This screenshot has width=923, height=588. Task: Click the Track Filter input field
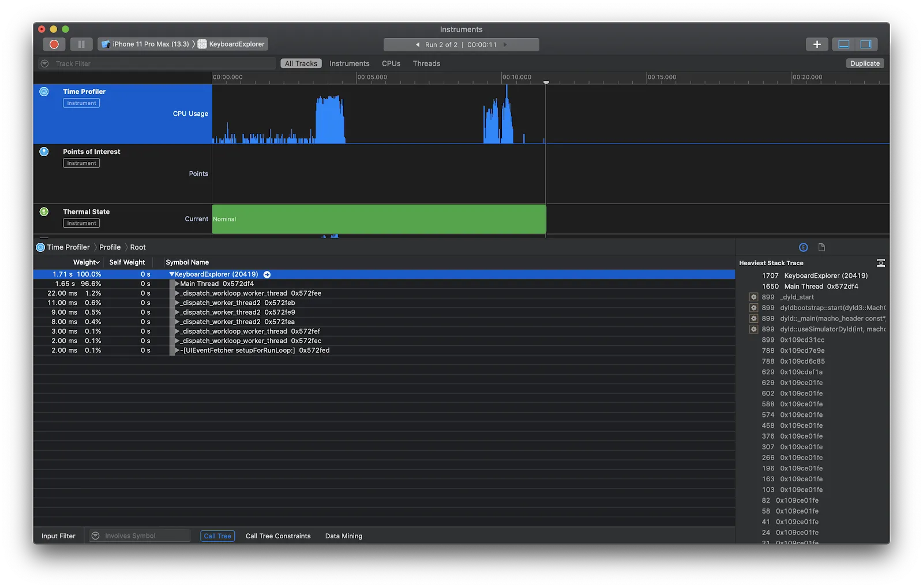[157, 63]
